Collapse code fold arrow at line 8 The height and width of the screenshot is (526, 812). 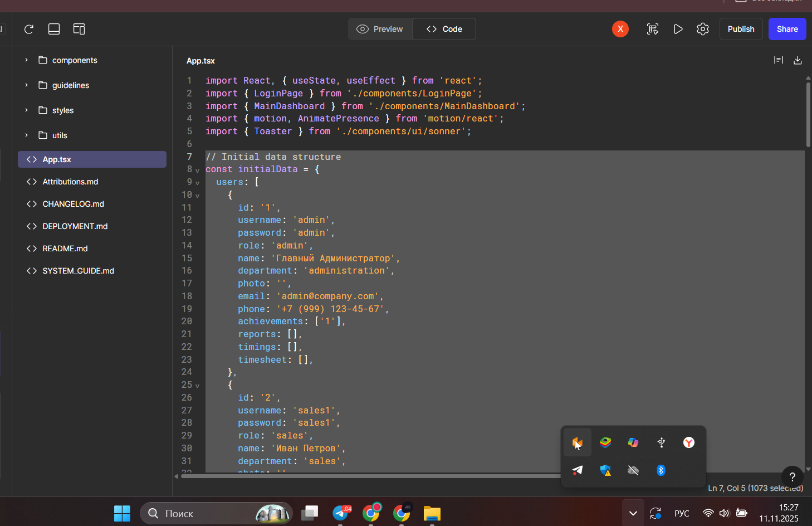197,171
